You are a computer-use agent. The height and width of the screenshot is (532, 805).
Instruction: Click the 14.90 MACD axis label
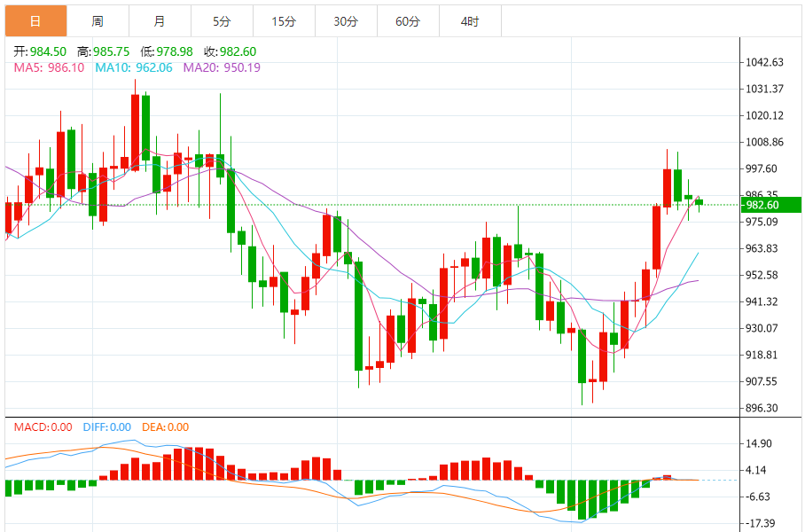point(759,443)
